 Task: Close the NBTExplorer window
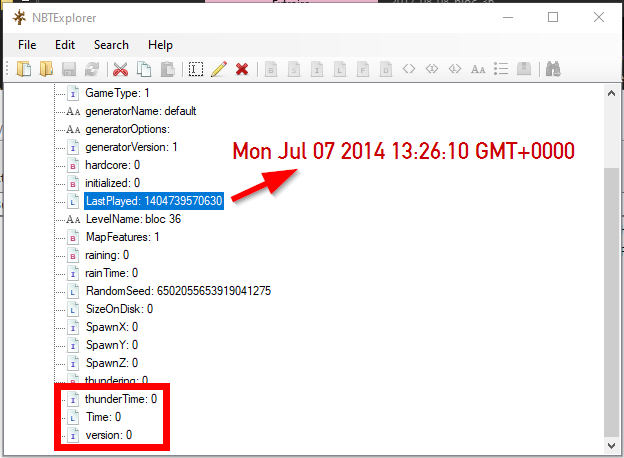tap(599, 18)
